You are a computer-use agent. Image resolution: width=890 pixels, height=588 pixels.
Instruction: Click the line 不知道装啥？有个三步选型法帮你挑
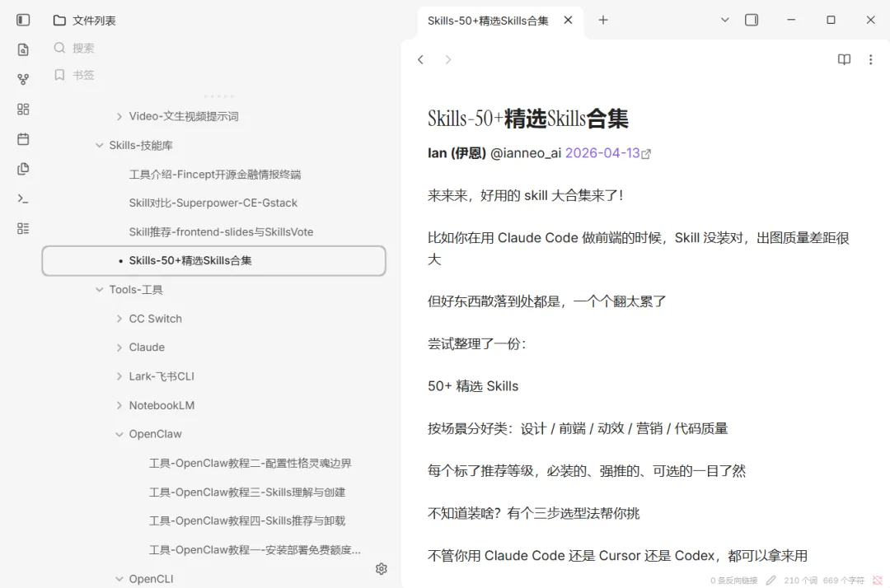[533, 514]
